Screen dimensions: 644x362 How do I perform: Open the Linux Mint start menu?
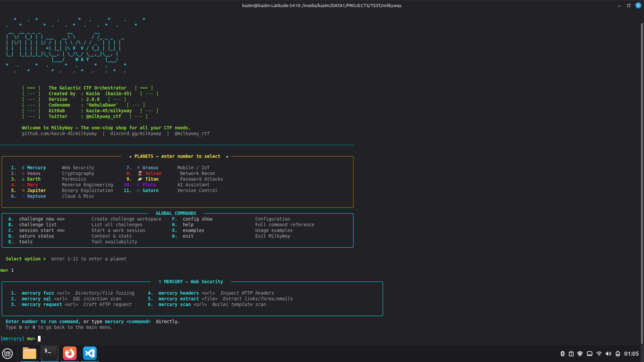7,354
